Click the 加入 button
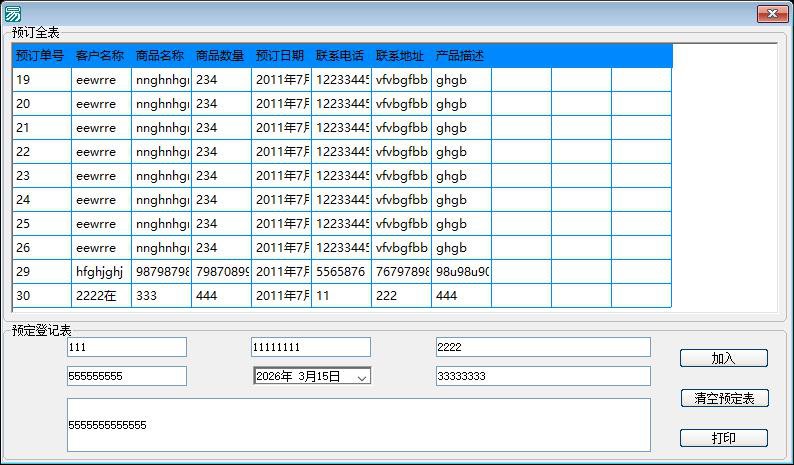 (723, 358)
